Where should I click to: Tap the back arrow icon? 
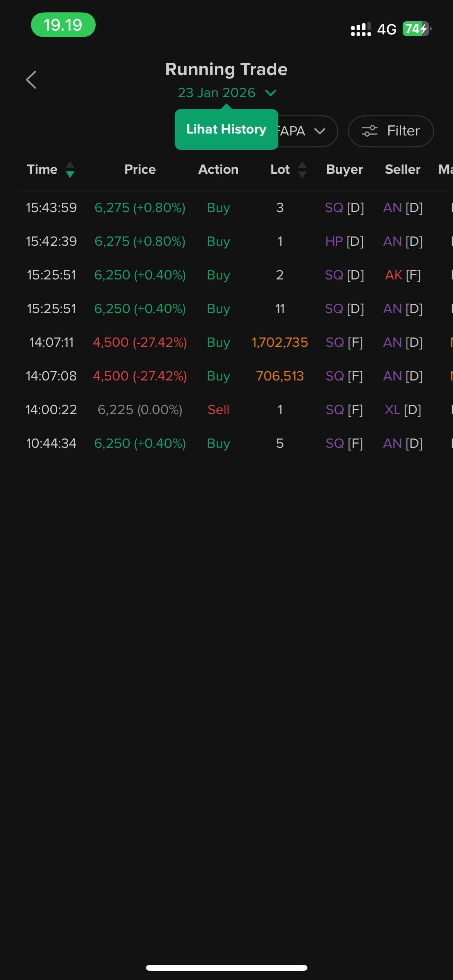[31, 80]
